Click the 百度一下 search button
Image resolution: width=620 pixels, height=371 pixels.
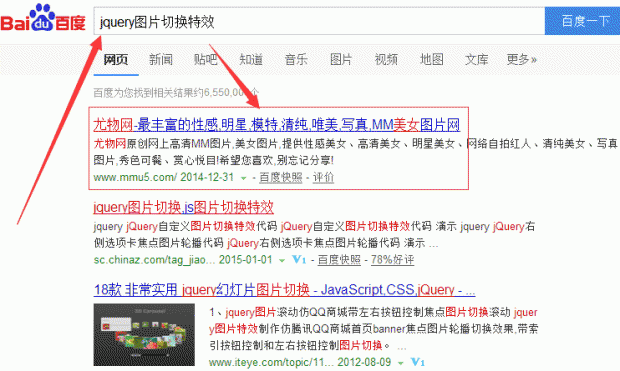point(582,21)
